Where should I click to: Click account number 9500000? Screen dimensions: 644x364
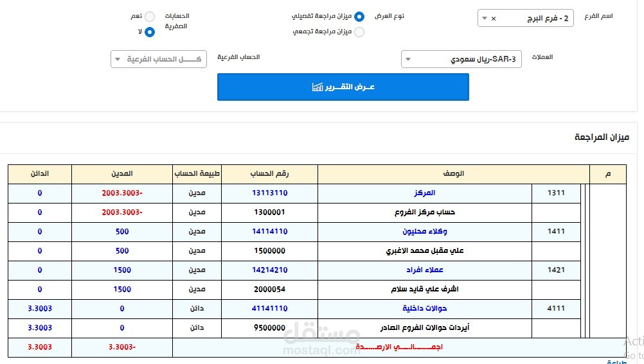click(x=269, y=328)
